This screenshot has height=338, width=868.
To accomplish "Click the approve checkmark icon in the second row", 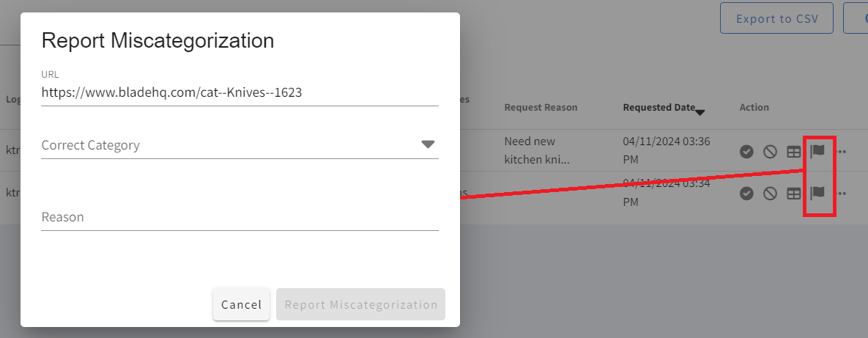I will point(746,194).
